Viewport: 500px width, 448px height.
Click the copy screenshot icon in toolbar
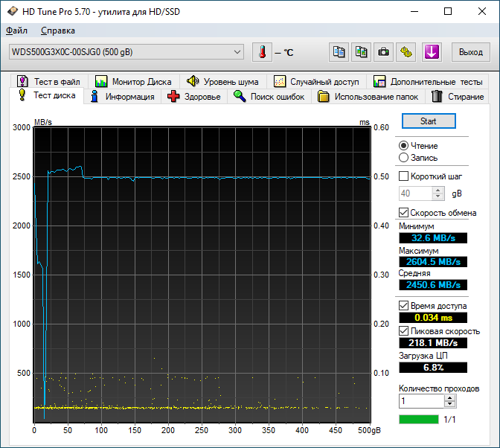(x=361, y=52)
